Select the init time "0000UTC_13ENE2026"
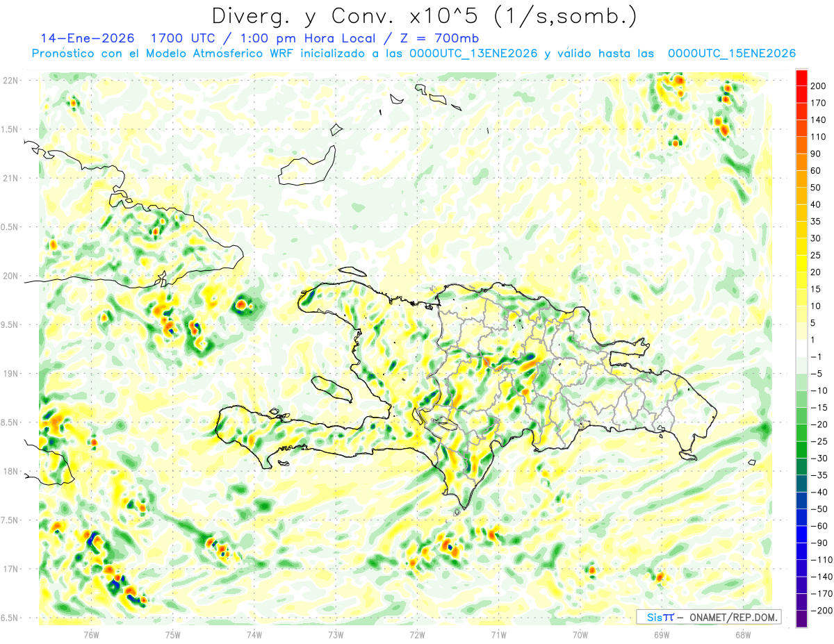Image resolution: width=834 pixels, height=644 pixels. pos(473,53)
